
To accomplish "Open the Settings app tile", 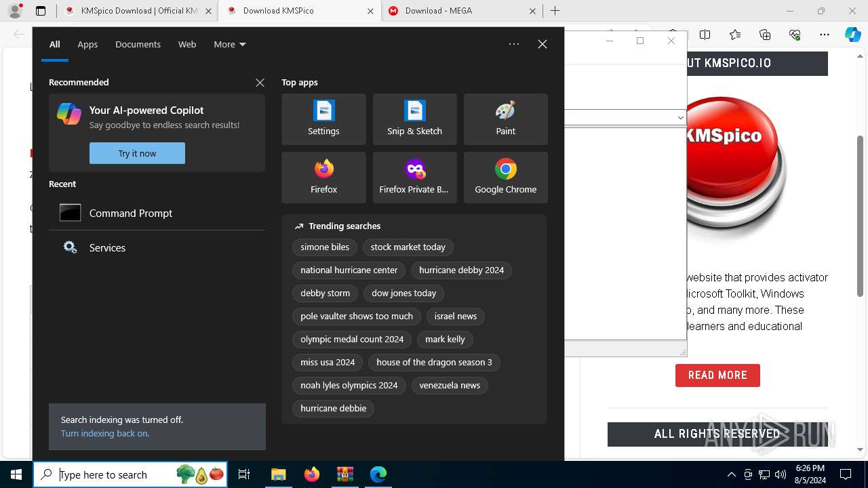I will tap(323, 119).
